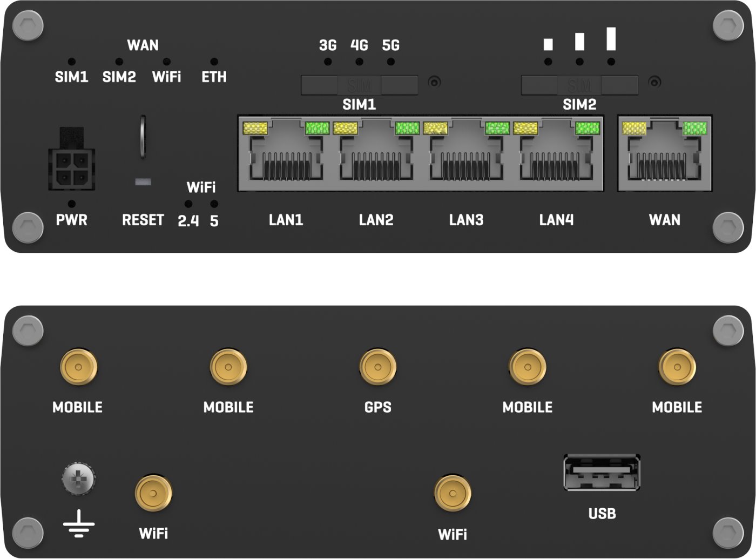
Task: Click the 5G network LED
Action: [390, 62]
